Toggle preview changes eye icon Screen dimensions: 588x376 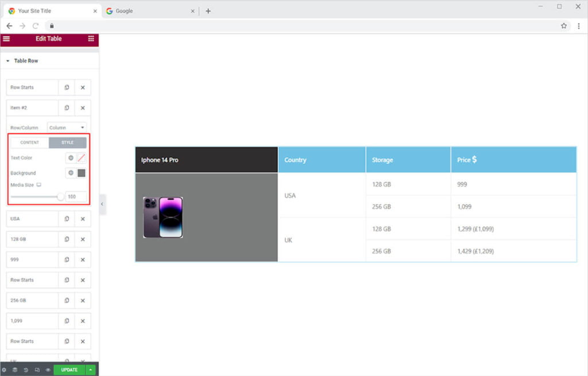(x=48, y=370)
